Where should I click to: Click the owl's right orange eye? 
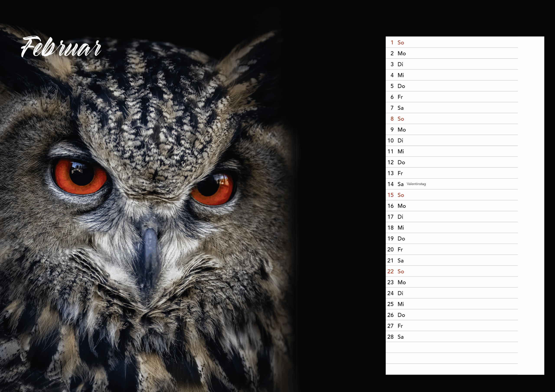pos(213,189)
